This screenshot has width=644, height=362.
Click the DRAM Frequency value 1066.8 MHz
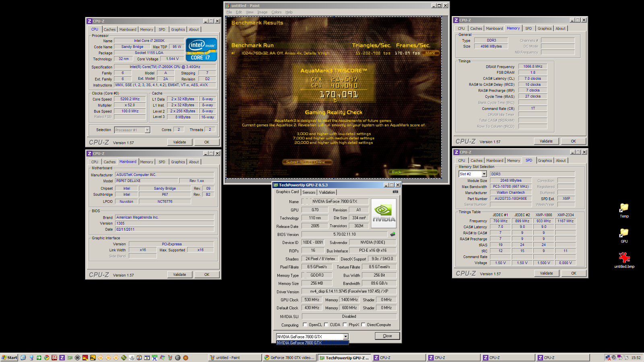click(x=533, y=66)
